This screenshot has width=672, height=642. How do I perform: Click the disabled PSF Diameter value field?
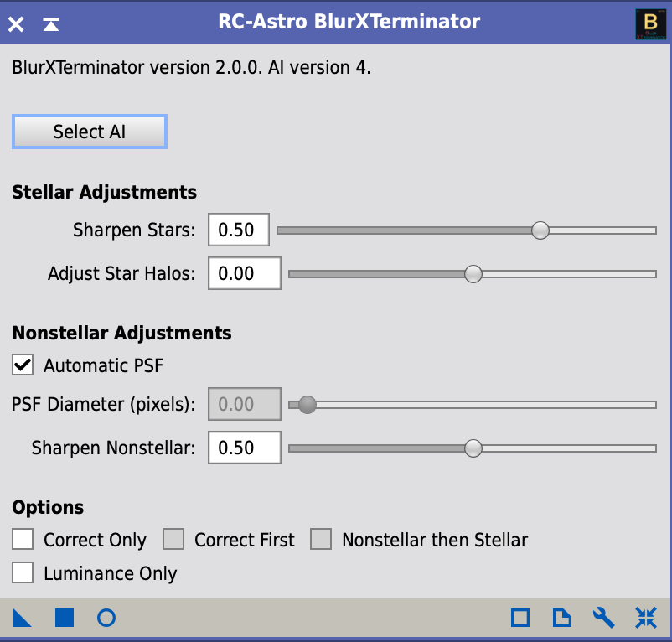[245, 404]
